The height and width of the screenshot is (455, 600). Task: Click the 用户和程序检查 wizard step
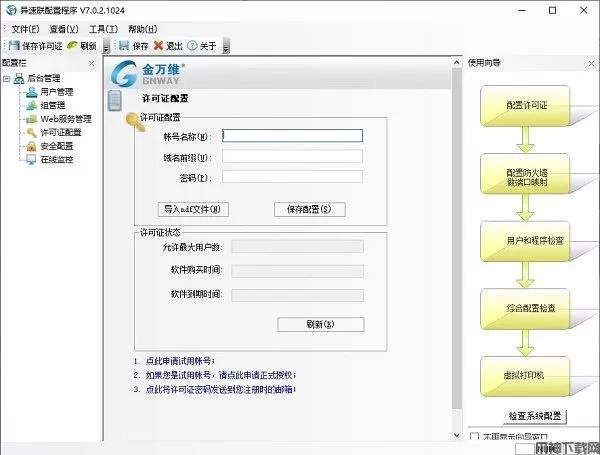(x=525, y=241)
